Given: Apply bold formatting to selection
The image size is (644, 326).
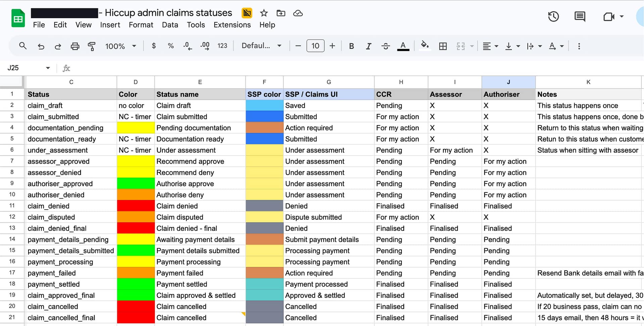Looking at the screenshot, I should click(351, 46).
